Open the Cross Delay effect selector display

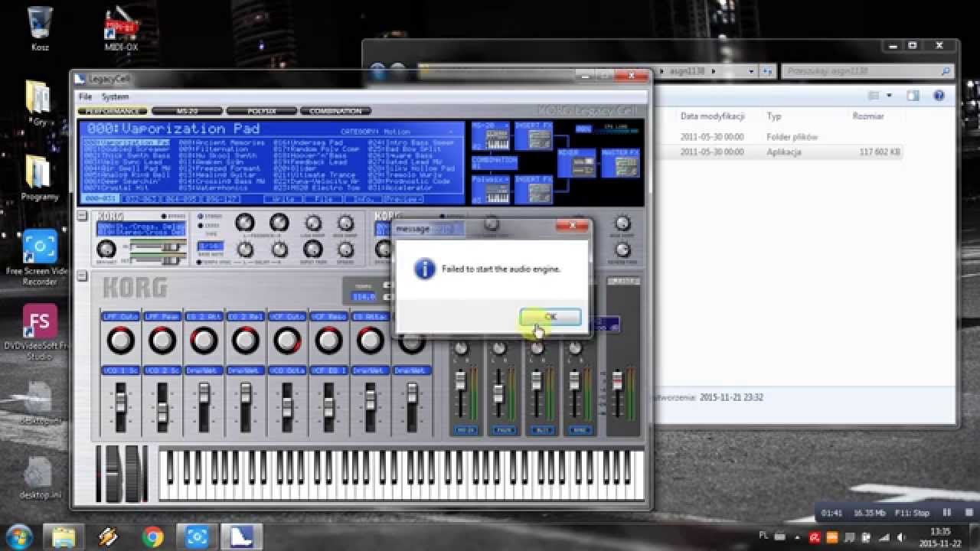pyautogui.click(x=142, y=229)
